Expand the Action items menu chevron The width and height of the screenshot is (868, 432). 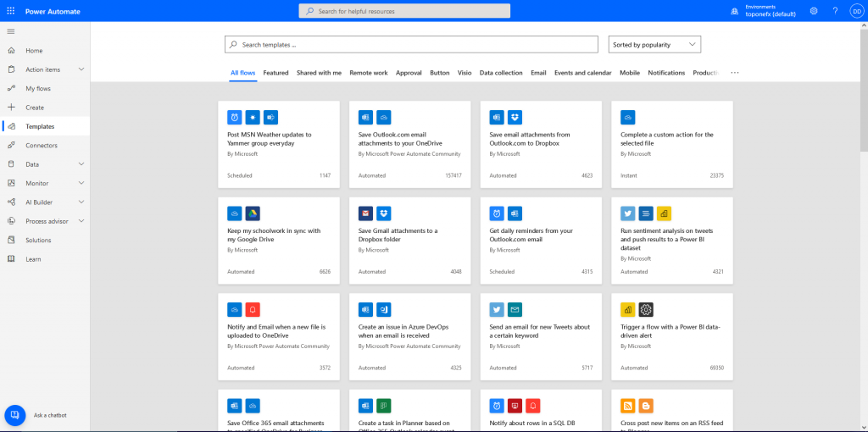pos(81,69)
